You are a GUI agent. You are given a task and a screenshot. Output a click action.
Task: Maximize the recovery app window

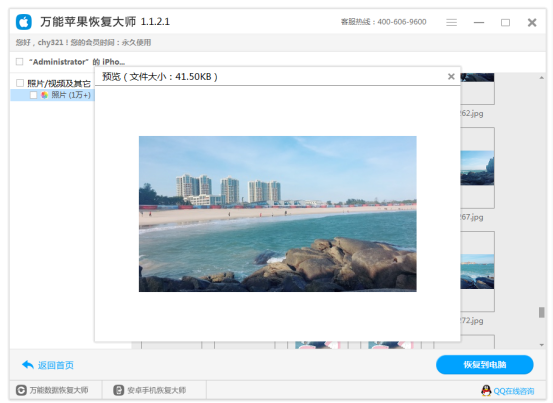[505, 23]
